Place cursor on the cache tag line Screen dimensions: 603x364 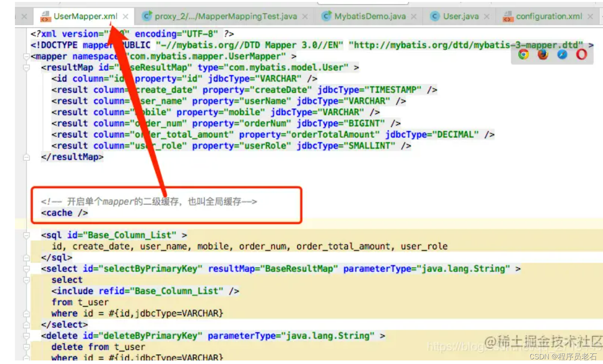(x=65, y=213)
